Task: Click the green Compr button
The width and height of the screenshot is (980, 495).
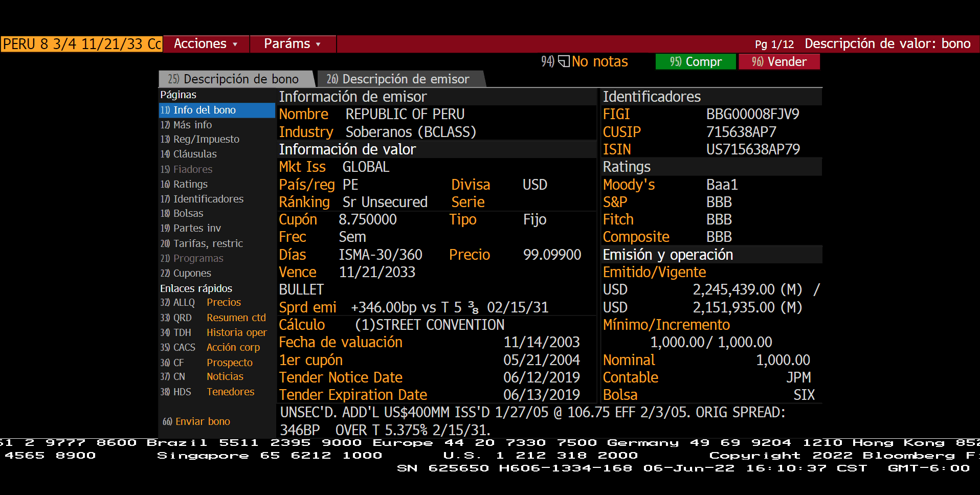Action: [695, 62]
